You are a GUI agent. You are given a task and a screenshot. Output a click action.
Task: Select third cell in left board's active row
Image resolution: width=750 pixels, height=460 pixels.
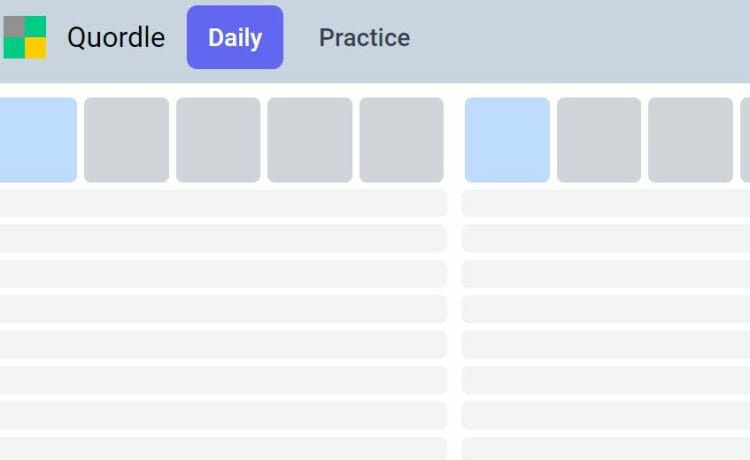pos(218,140)
